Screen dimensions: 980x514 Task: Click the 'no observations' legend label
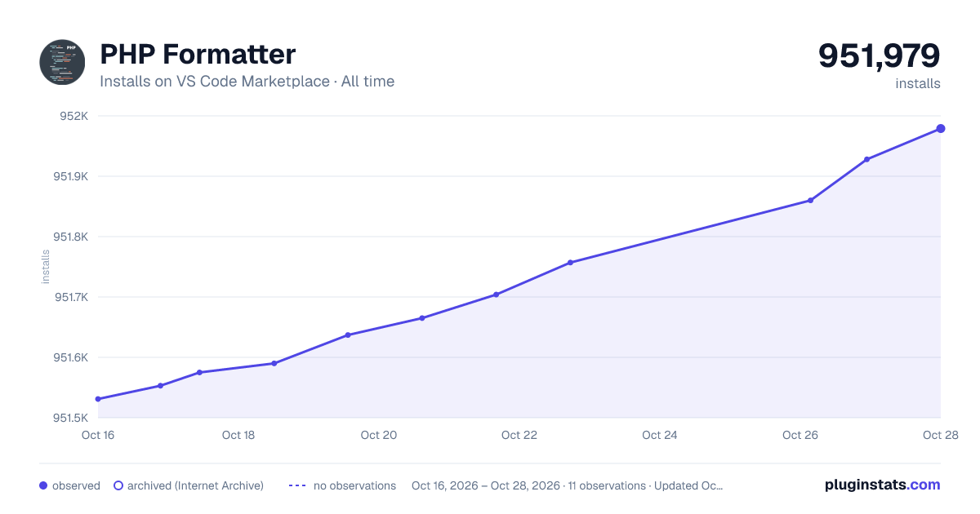click(x=354, y=485)
